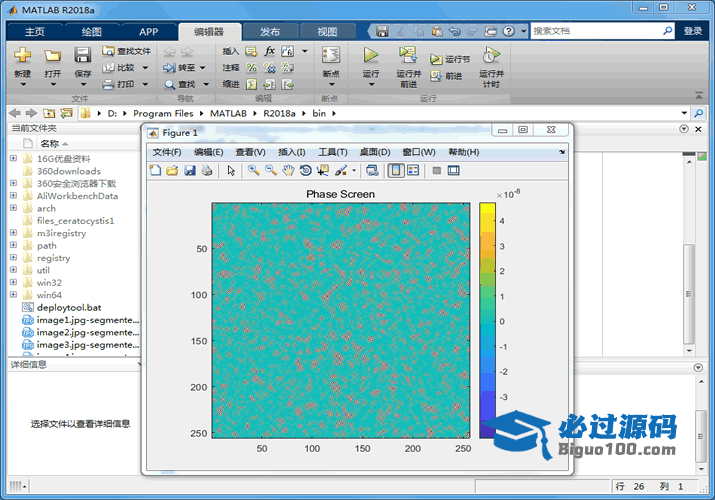Click the colorbar in Figure 1
The width and height of the screenshot is (715, 500).
point(487,321)
